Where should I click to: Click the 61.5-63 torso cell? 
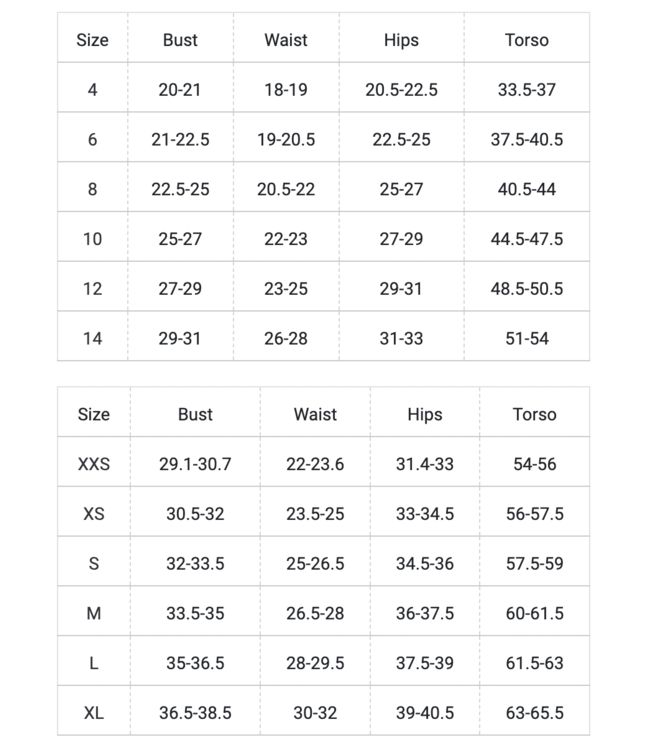pyautogui.click(x=534, y=663)
